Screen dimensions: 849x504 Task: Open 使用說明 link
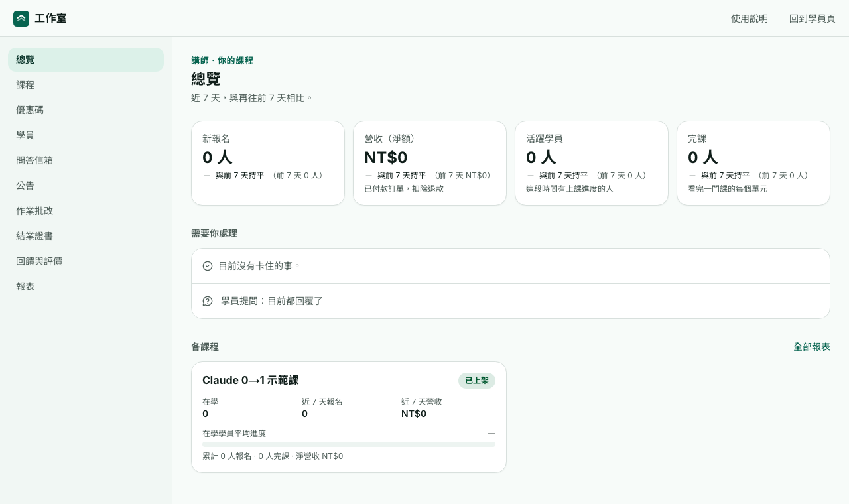click(x=750, y=19)
